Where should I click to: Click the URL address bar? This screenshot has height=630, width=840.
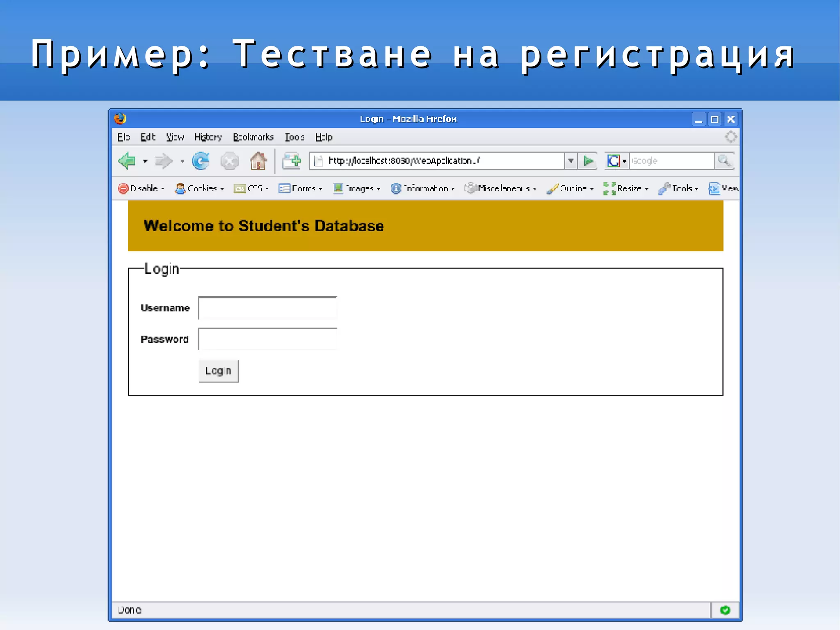click(437, 161)
